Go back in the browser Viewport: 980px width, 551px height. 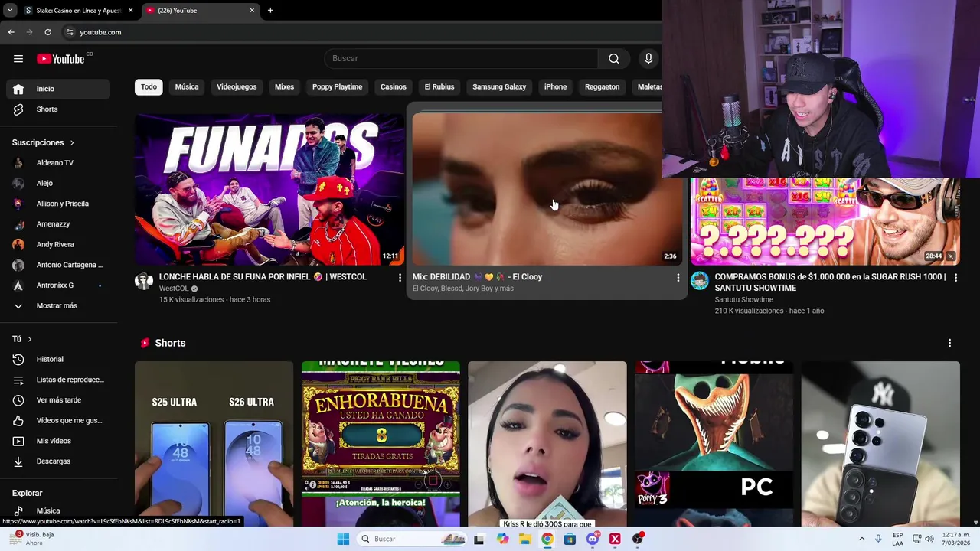tap(11, 32)
